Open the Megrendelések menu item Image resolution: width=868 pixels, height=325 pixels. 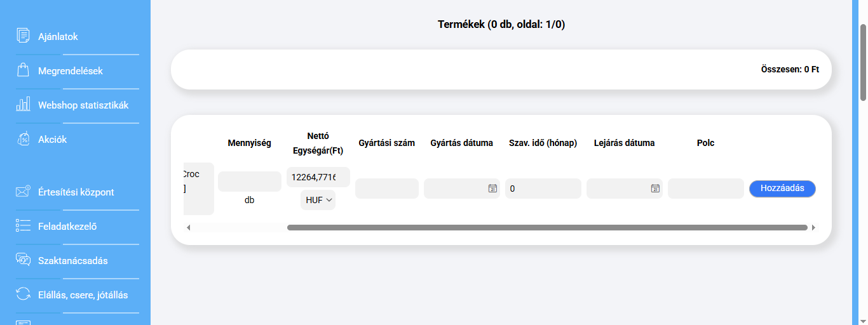(x=70, y=70)
